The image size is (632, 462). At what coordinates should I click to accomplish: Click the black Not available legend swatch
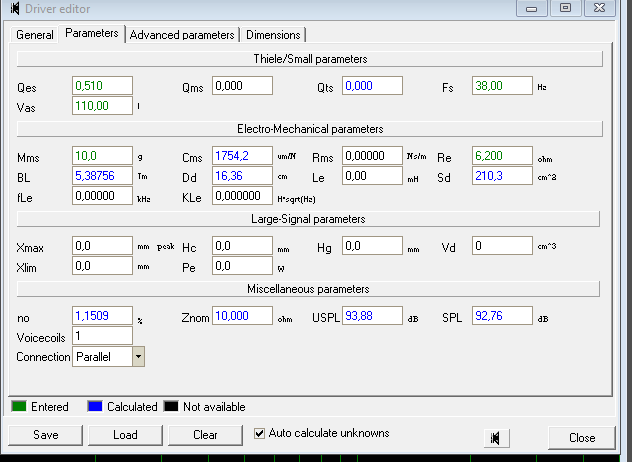[171, 407]
